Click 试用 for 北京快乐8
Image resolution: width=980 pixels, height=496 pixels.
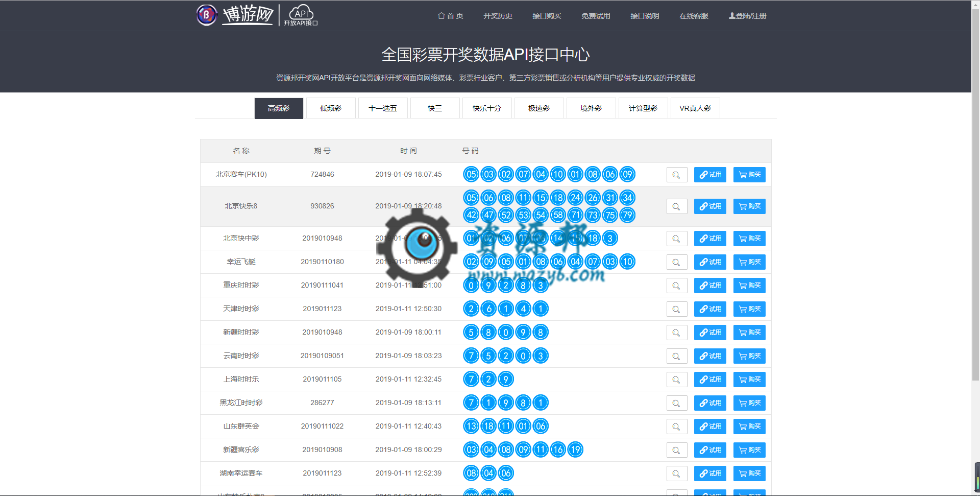click(x=710, y=206)
